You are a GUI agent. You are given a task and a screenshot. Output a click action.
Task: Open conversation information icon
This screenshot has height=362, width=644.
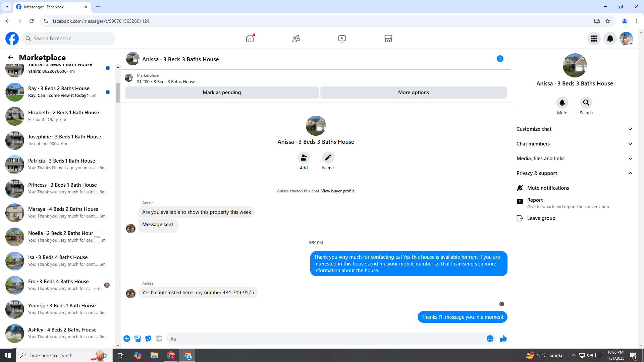[x=500, y=59]
